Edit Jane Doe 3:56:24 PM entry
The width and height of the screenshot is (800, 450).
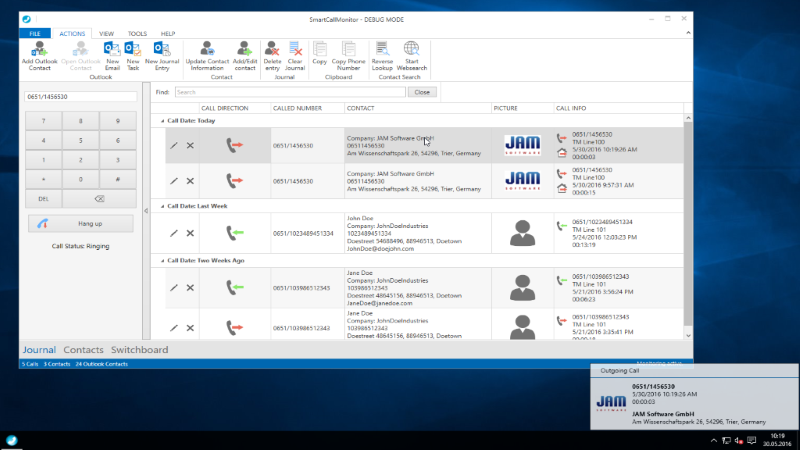click(x=174, y=288)
